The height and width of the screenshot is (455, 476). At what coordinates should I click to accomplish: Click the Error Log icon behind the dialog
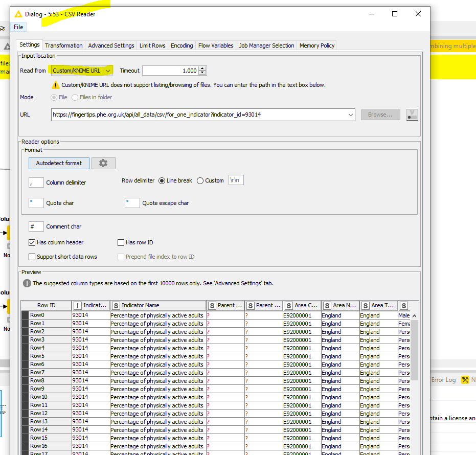(443, 380)
